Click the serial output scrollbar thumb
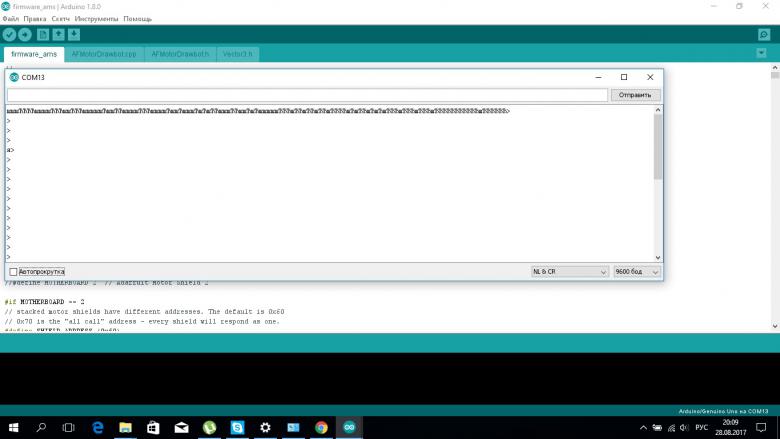 [x=658, y=147]
